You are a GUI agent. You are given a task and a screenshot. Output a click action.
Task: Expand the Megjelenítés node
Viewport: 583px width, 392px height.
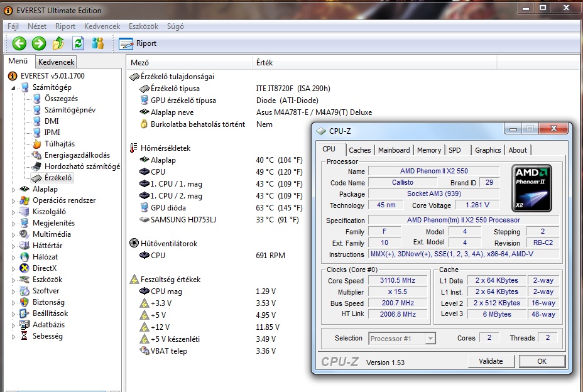point(13,224)
